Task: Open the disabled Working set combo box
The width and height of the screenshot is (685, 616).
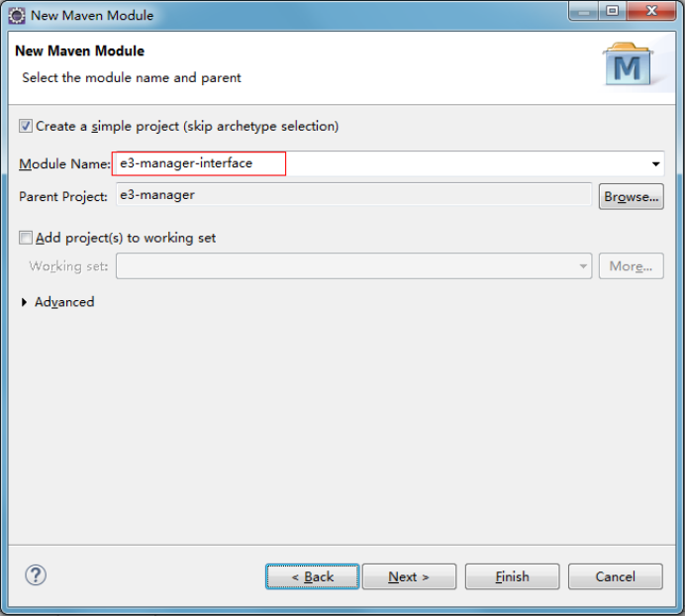Action: pyautogui.click(x=353, y=265)
